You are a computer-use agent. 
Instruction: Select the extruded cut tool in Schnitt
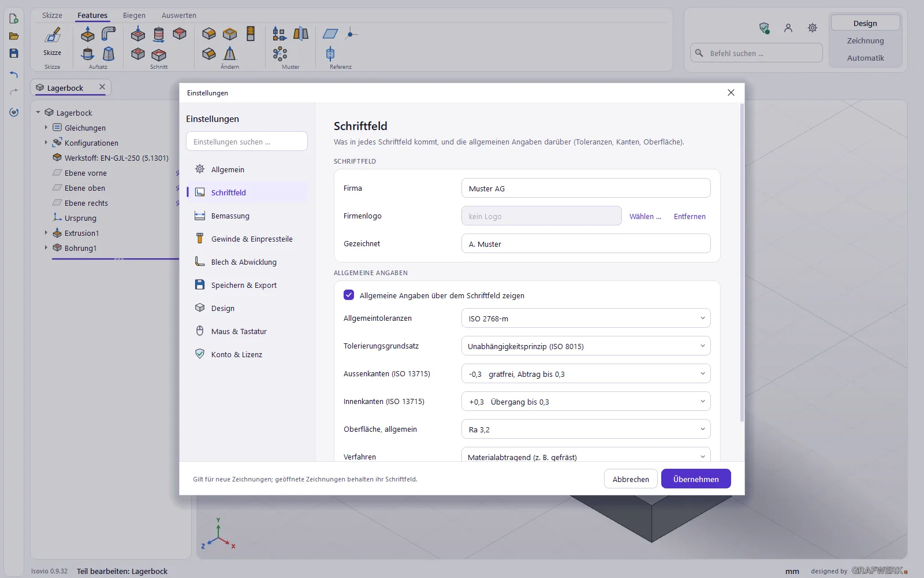tap(138, 34)
